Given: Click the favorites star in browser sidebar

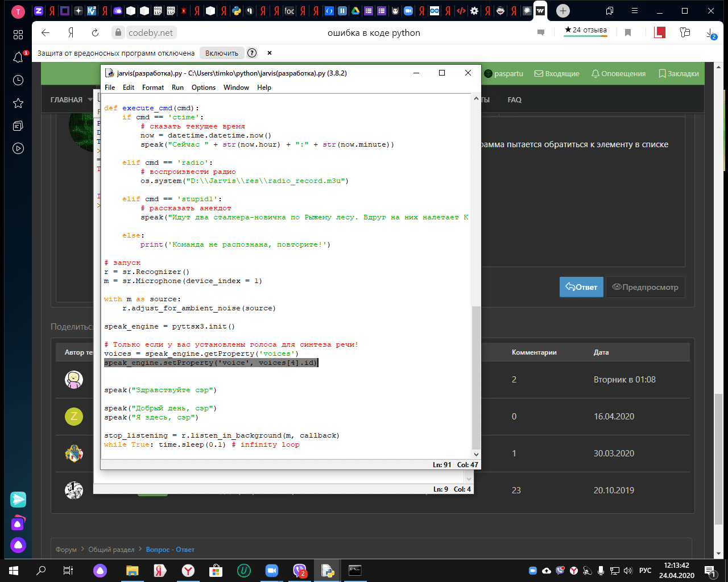Looking at the screenshot, I should [x=18, y=103].
